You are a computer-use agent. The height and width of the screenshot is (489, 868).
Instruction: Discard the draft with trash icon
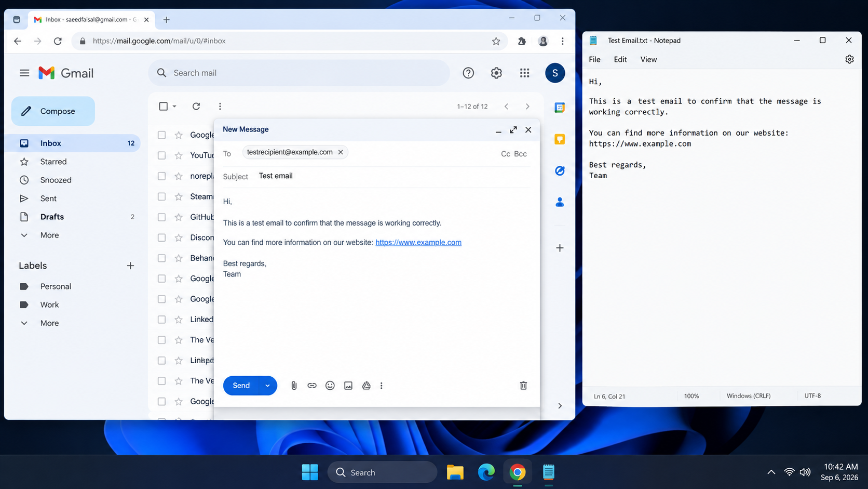pyautogui.click(x=523, y=386)
